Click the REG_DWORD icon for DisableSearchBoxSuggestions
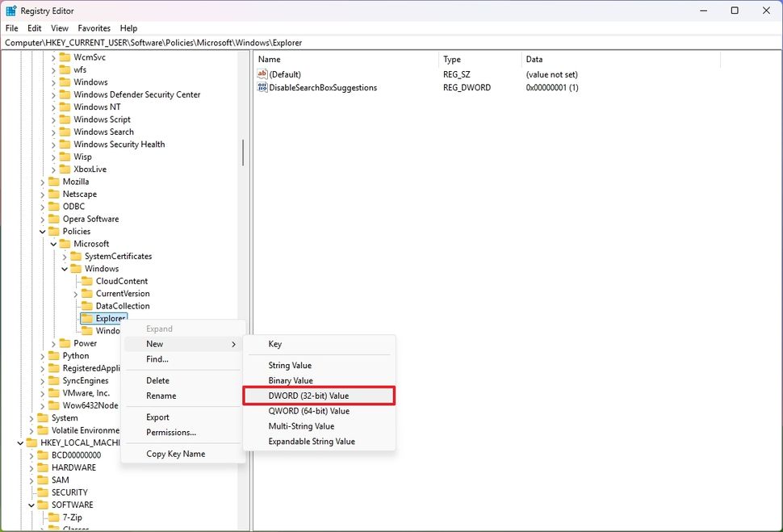Viewport: 783px width, 532px height. coord(263,87)
